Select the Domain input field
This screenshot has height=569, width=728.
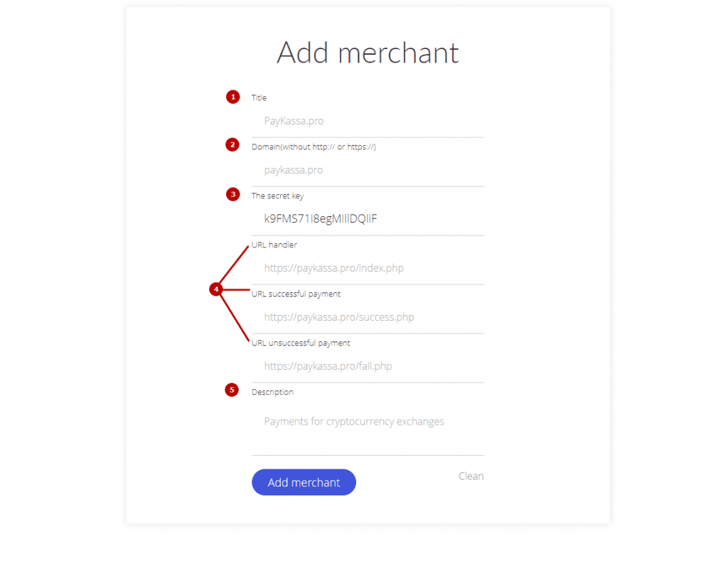[368, 171]
